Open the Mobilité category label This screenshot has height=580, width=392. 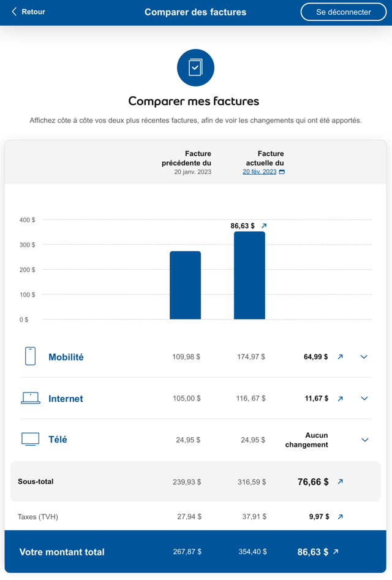66,357
